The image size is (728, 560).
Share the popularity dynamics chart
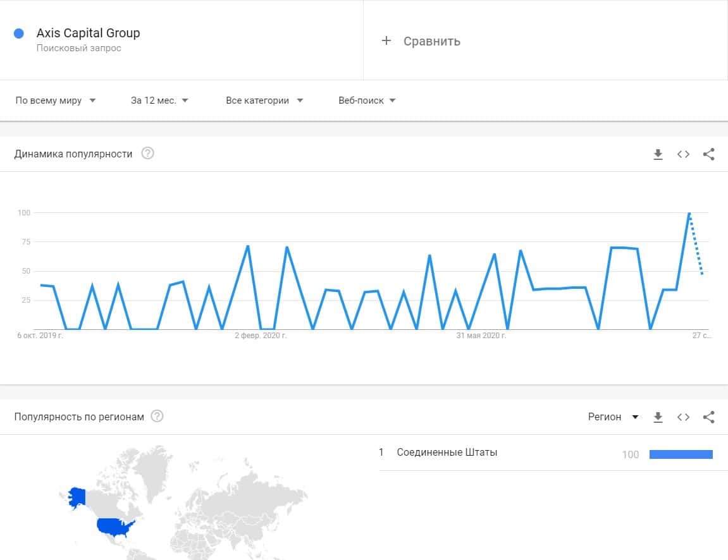click(x=708, y=154)
